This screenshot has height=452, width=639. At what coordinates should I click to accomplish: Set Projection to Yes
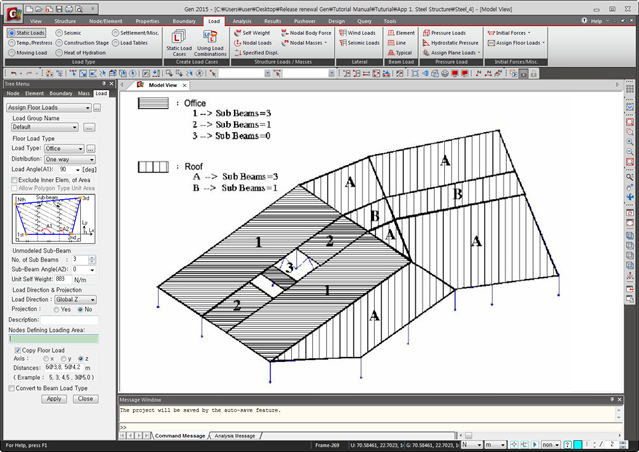pyautogui.click(x=57, y=310)
